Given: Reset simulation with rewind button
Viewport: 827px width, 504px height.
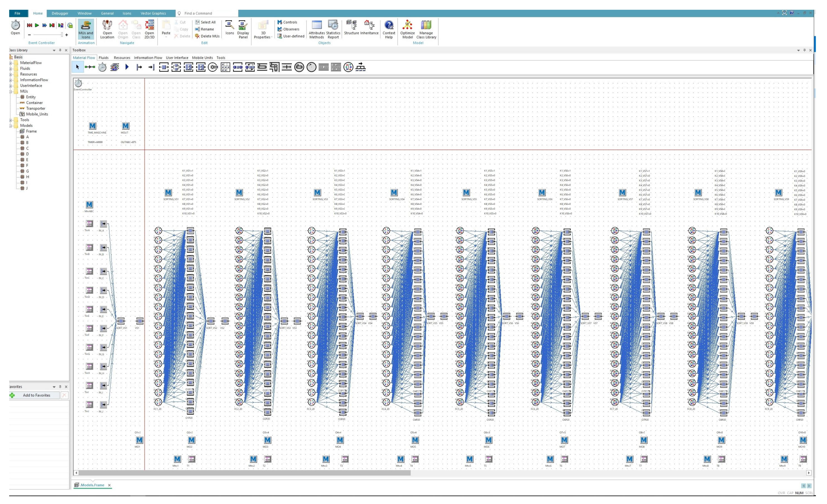Looking at the screenshot, I should pyautogui.click(x=30, y=25).
